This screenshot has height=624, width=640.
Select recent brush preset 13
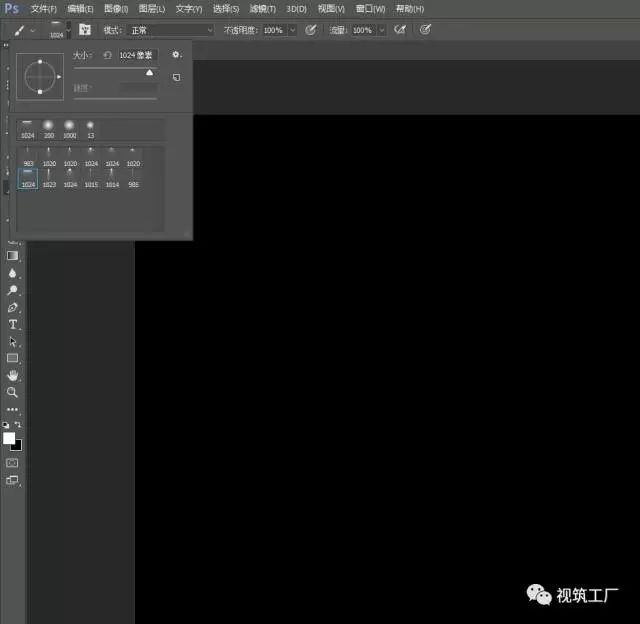click(91, 129)
